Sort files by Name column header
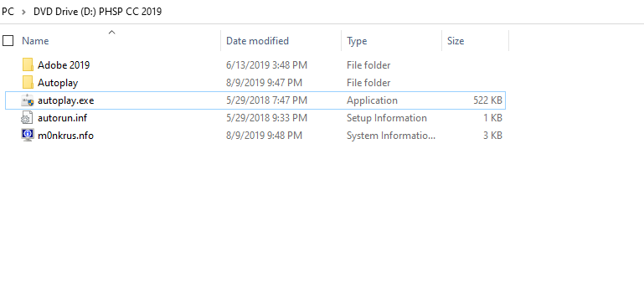 click(35, 41)
